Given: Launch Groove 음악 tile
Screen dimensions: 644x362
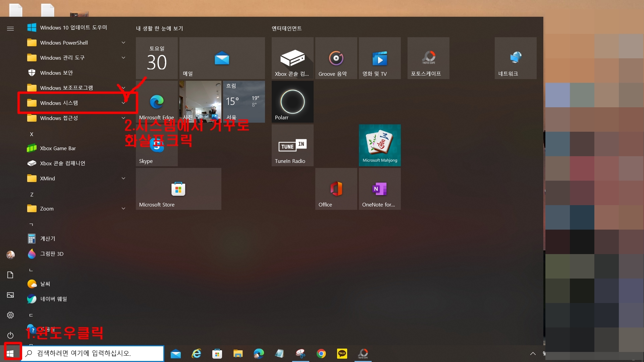Looking at the screenshot, I should (x=336, y=58).
